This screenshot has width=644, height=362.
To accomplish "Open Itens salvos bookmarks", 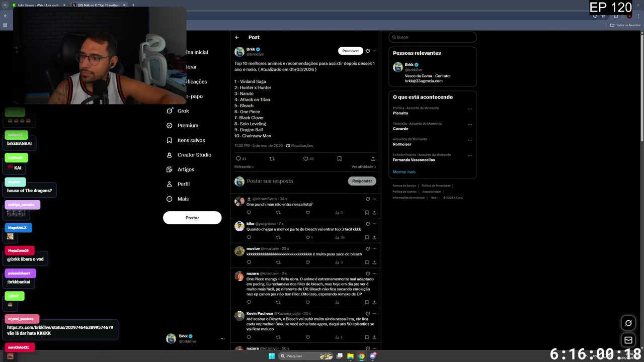I will (x=186, y=140).
